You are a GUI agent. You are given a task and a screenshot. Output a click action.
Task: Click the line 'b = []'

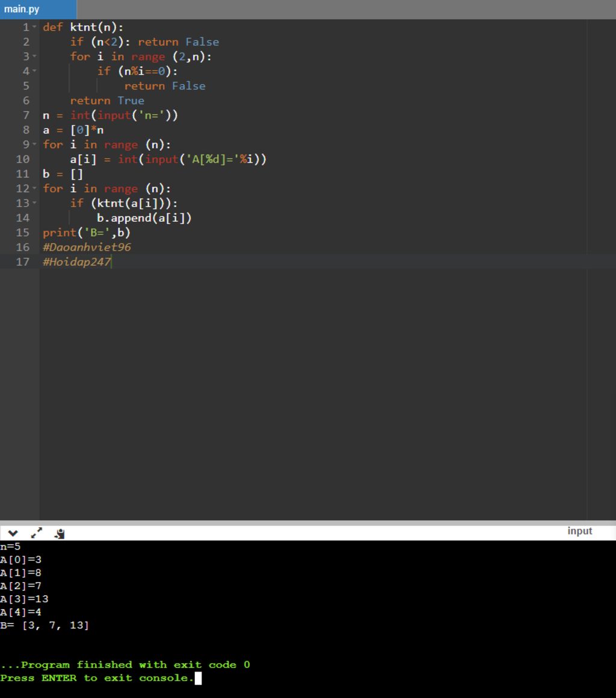63,174
